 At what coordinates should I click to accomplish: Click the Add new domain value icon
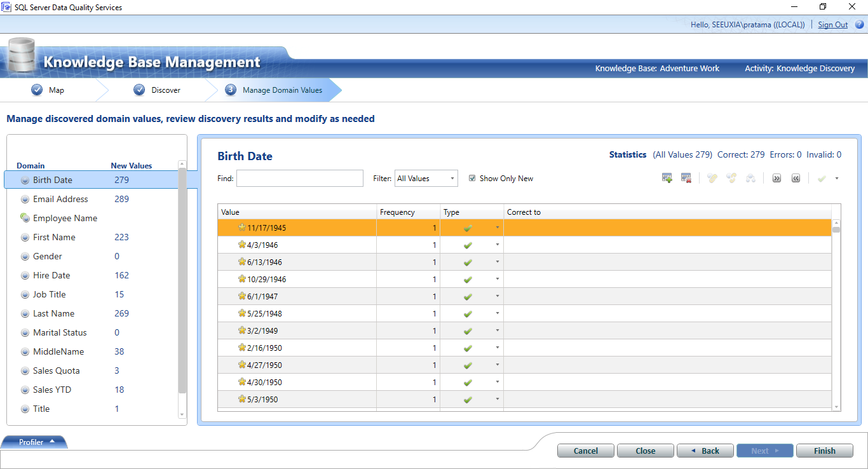(667, 179)
